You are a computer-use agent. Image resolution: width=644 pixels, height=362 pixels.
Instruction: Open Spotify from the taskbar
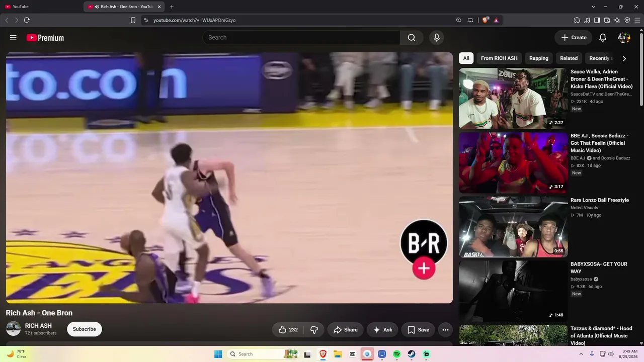396,354
